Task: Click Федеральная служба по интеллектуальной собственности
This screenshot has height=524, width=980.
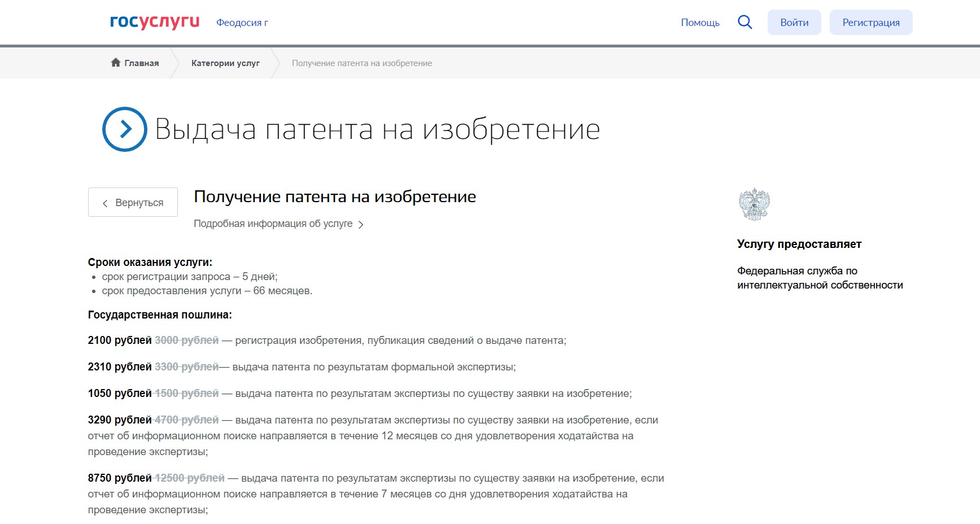Action: 820,278
